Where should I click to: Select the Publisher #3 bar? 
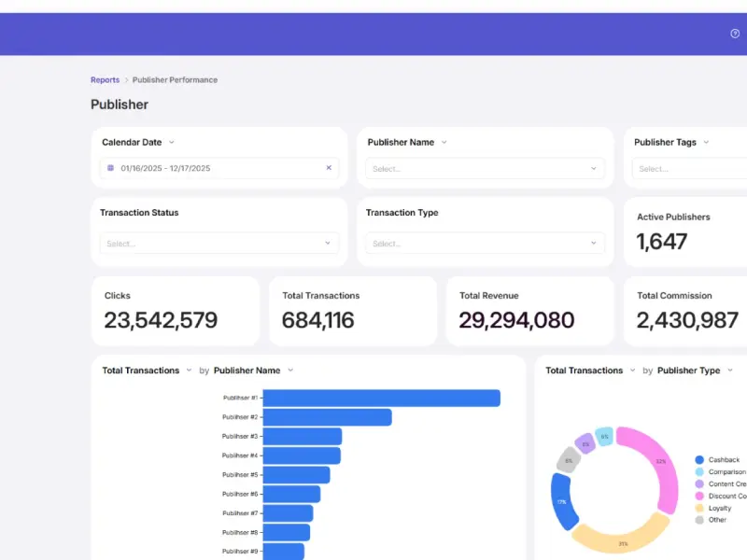click(303, 436)
